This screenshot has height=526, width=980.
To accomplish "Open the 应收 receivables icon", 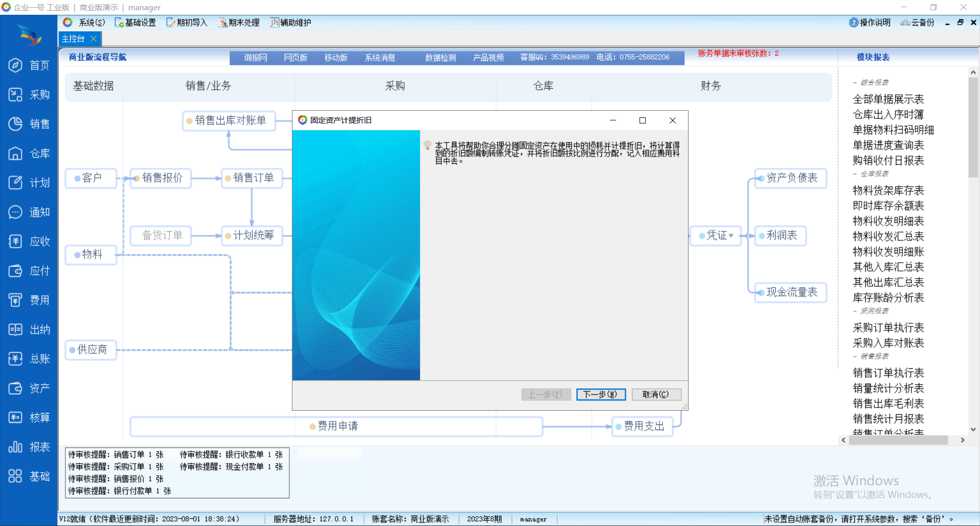I will (x=16, y=241).
